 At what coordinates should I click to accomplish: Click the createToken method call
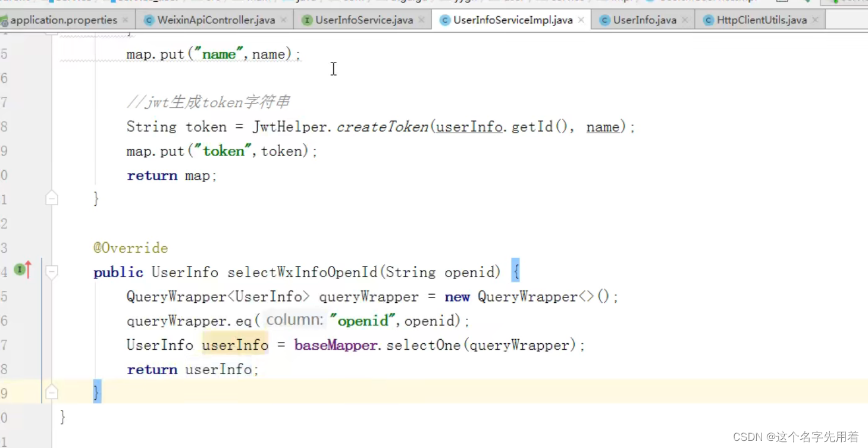[383, 127]
